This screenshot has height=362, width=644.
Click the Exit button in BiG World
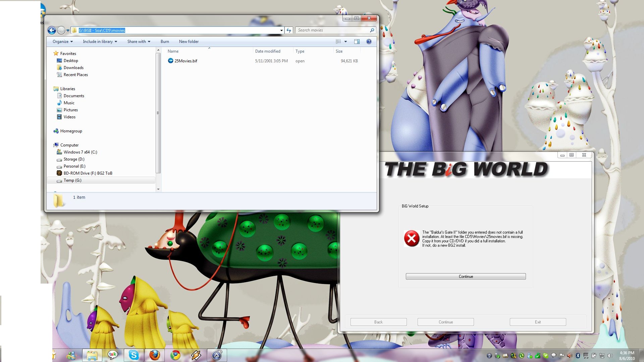point(538,322)
